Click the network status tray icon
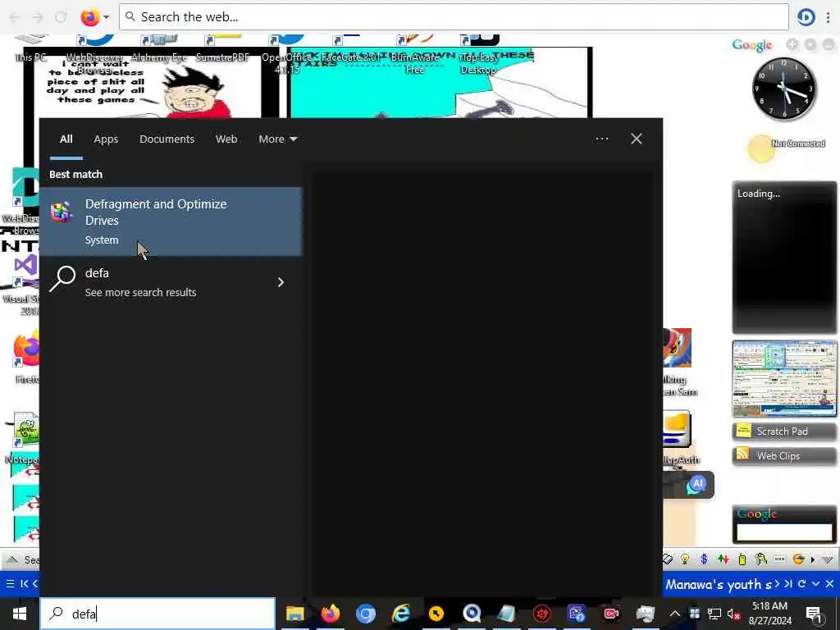The image size is (840, 630). pos(714,614)
